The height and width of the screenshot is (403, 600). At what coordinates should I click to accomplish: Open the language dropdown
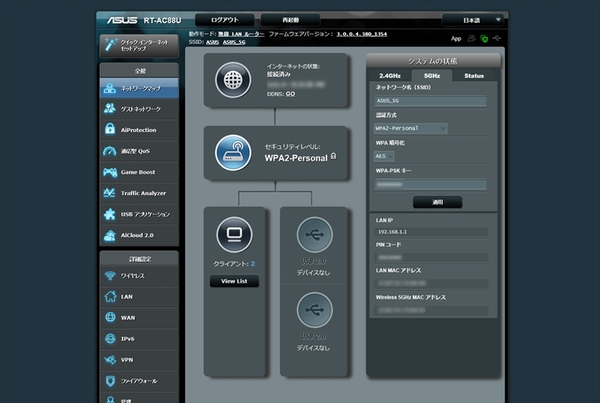click(473, 20)
